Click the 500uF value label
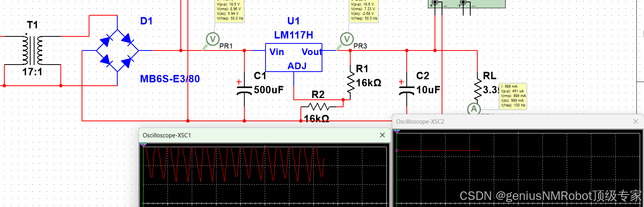The width and height of the screenshot is (644, 207). (x=269, y=90)
